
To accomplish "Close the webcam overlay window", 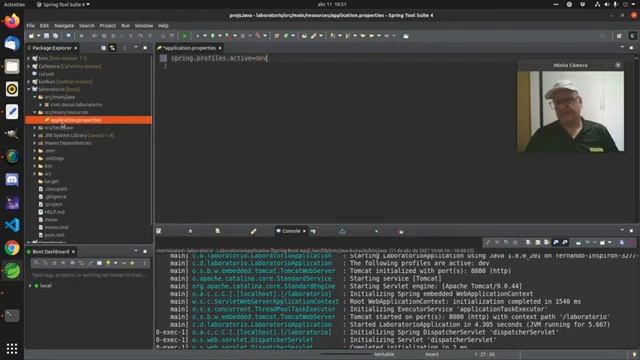I will click(618, 65).
